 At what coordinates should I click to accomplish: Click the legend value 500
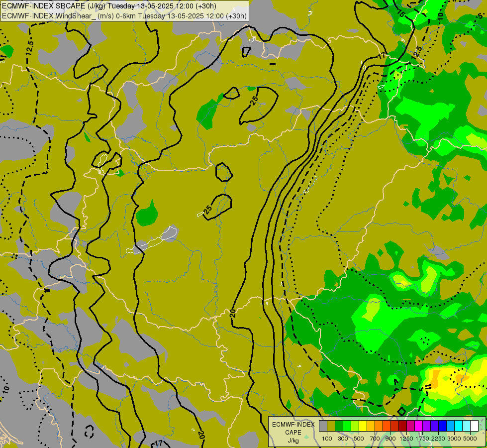359,439
